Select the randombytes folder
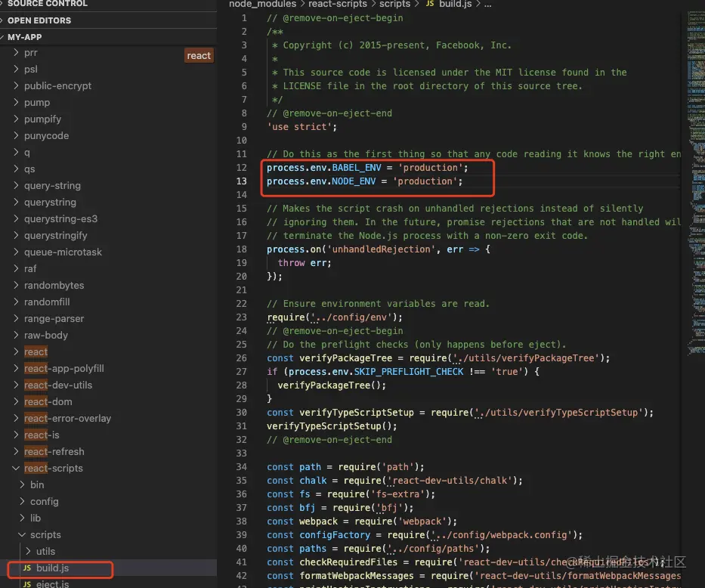Screen dimensions: 705x588 [x=54, y=285]
